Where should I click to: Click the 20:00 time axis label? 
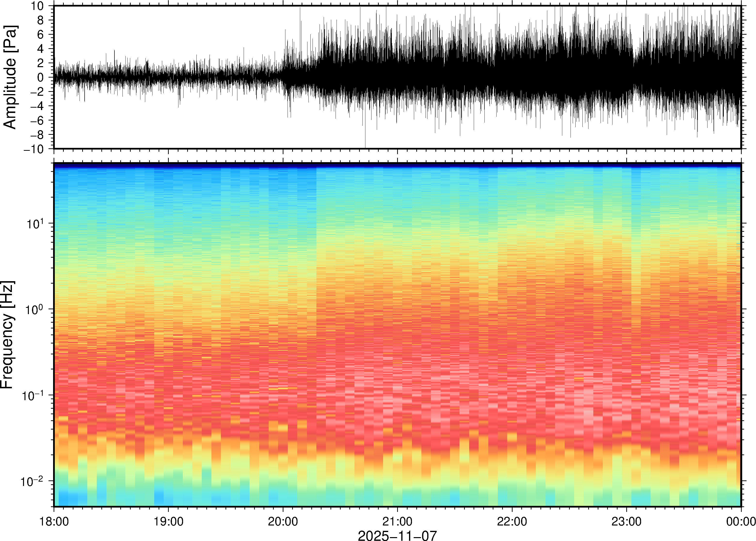[x=283, y=521]
